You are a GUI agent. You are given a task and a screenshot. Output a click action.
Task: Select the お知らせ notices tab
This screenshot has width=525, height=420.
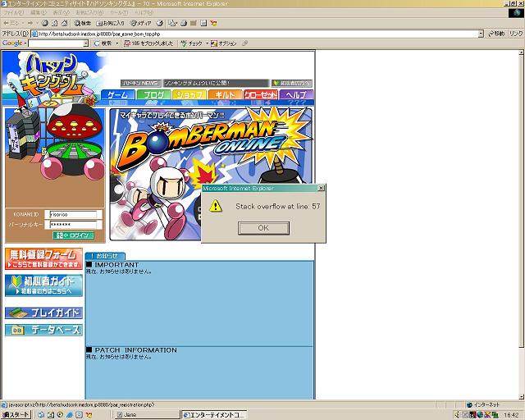click(x=105, y=256)
